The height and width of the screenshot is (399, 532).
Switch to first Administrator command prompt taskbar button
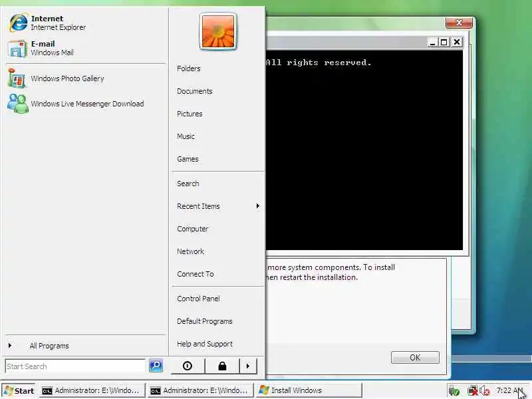click(x=92, y=390)
